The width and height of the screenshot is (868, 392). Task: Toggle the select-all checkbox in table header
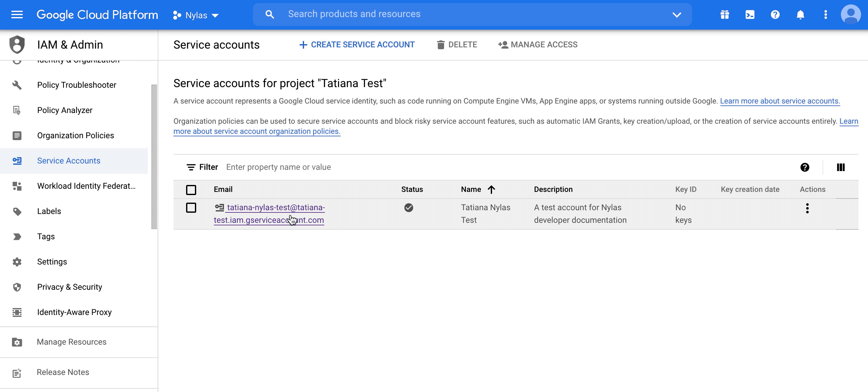tap(191, 189)
